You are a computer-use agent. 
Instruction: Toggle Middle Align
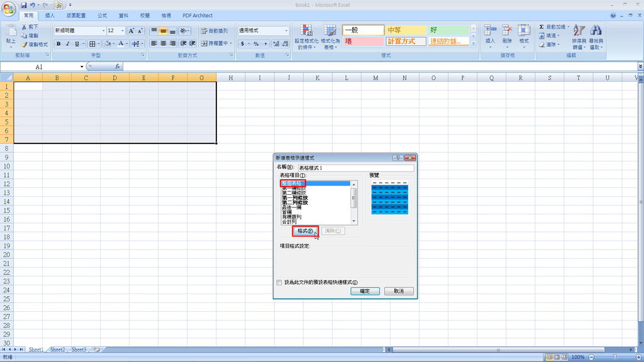click(164, 31)
